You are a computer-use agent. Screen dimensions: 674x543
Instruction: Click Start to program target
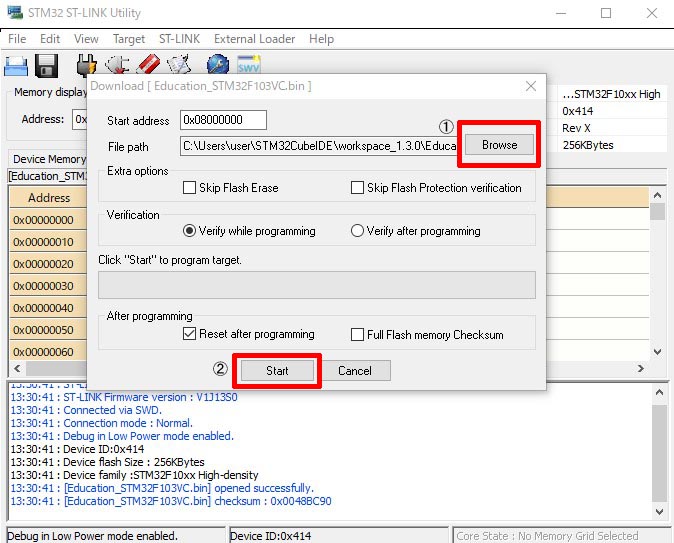pos(277,371)
